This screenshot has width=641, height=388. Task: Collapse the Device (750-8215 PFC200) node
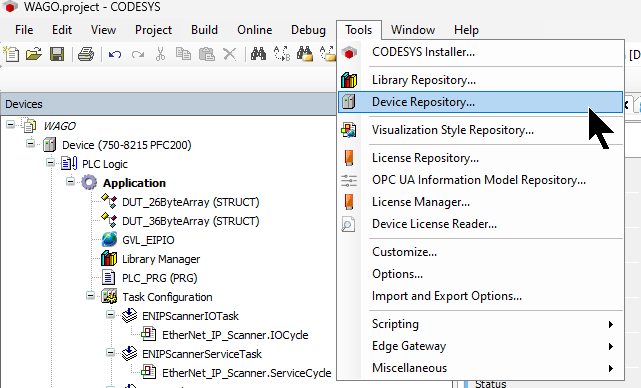(x=30, y=144)
